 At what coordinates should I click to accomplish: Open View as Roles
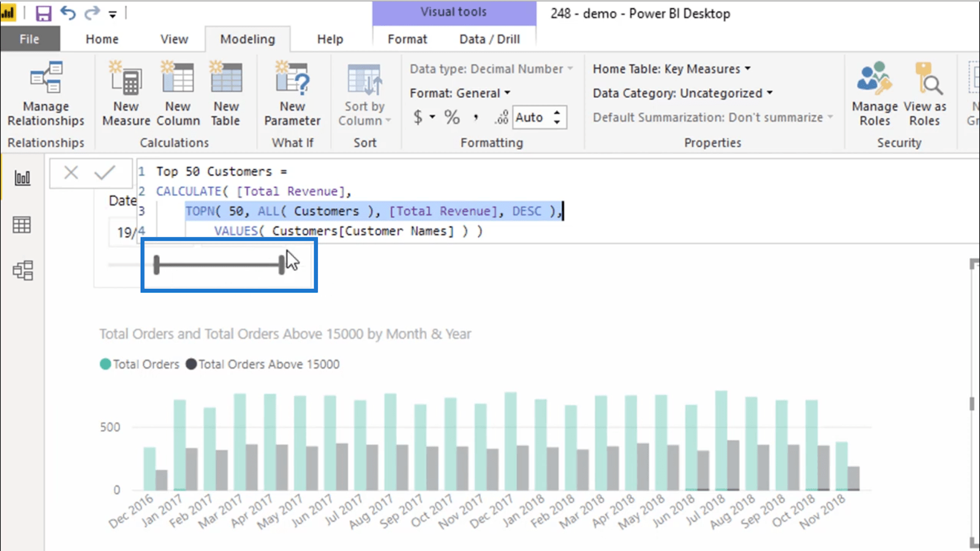[924, 94]
